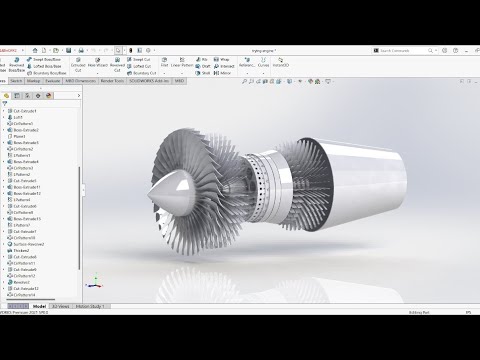Select the Shell tool

click(203, 73)
